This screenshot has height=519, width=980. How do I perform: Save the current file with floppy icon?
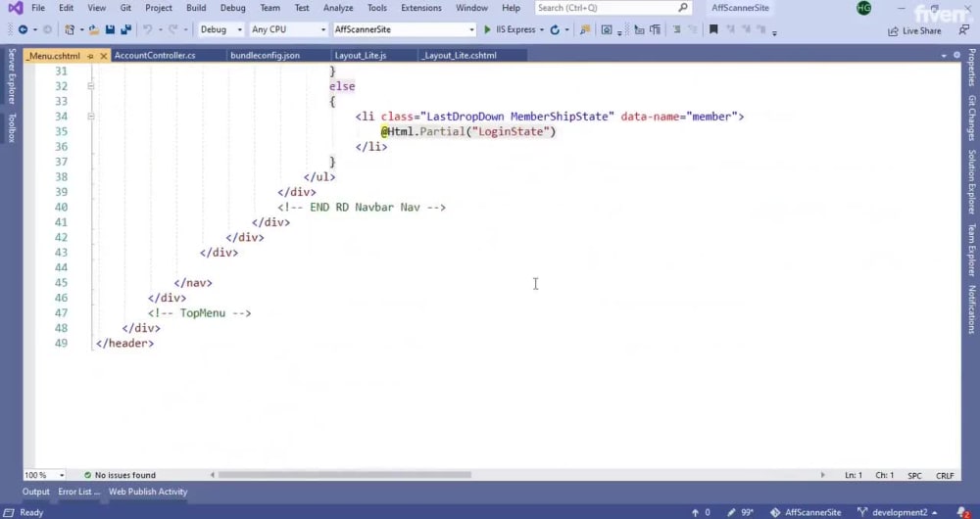110,29
